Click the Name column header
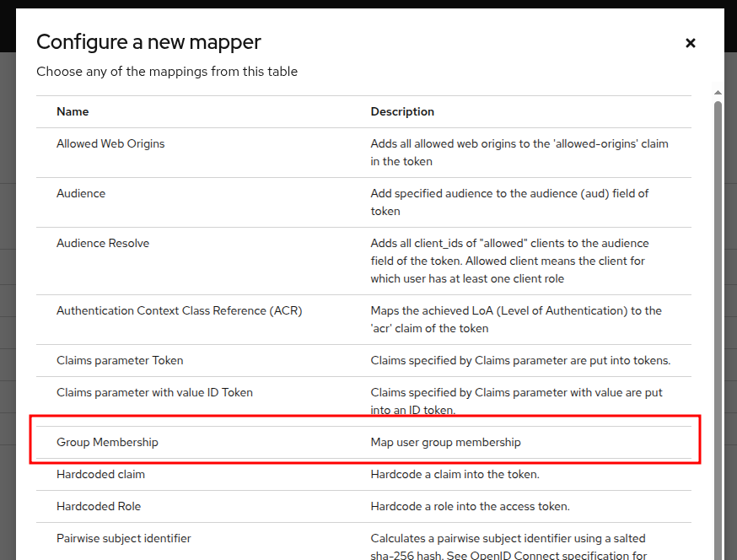The width and height of the screenshot is (737, 560). (73, 112)
